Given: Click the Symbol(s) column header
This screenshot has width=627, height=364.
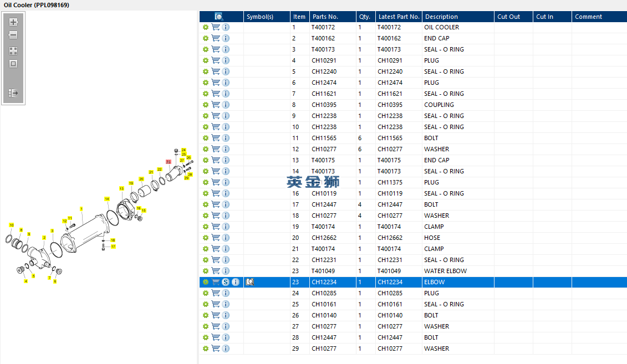Looking at the screenshot, I should coord(267,17).
